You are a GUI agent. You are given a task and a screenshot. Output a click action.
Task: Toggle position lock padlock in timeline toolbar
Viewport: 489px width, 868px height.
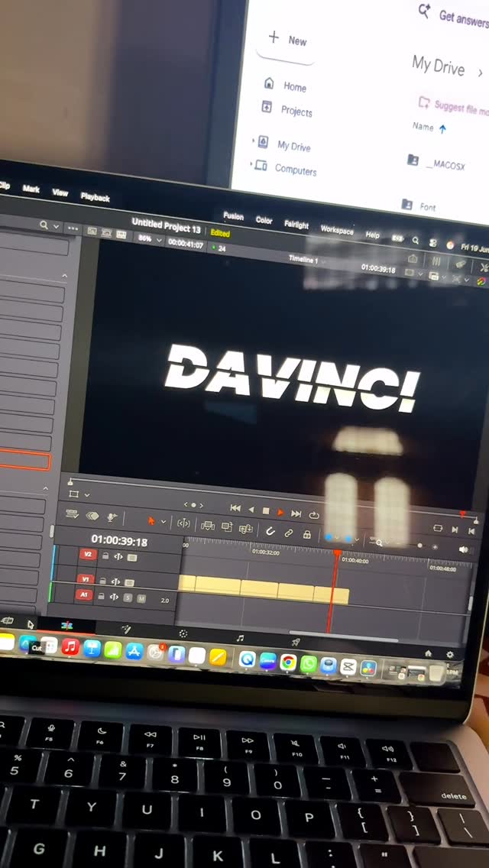click(306, 535)
